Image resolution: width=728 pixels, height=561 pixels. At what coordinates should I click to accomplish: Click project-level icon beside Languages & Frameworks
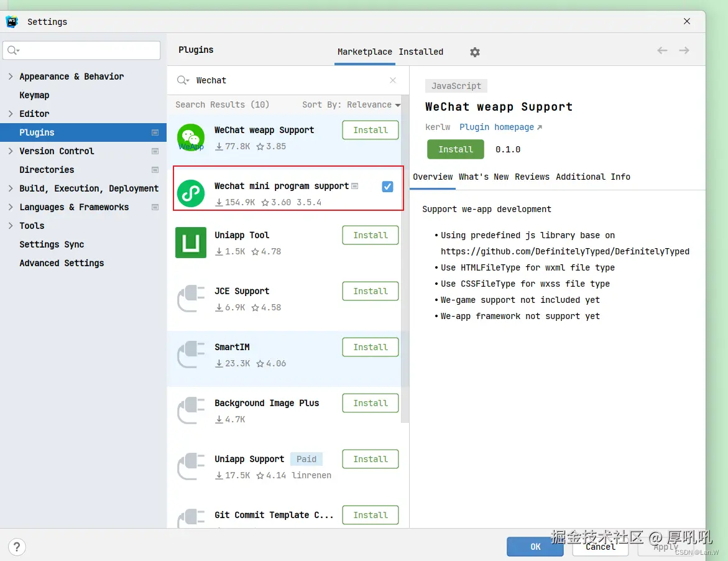coord(155,207)
